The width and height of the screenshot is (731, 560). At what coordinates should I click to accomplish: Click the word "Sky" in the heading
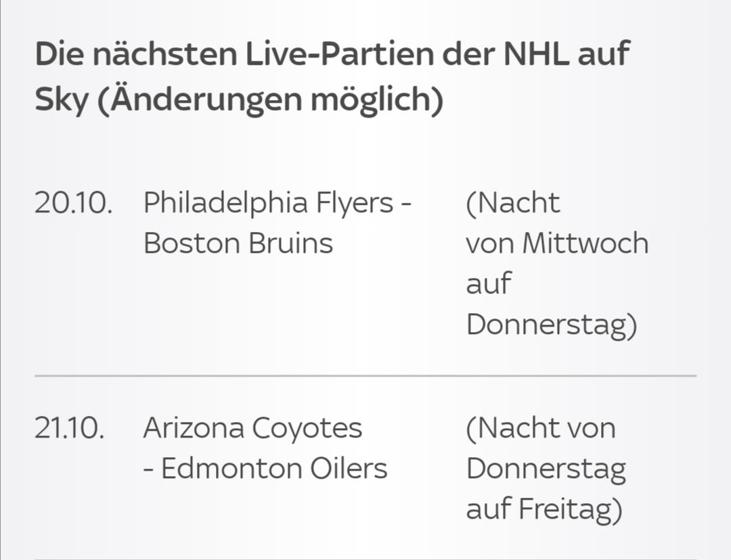(x=61, y=101)
